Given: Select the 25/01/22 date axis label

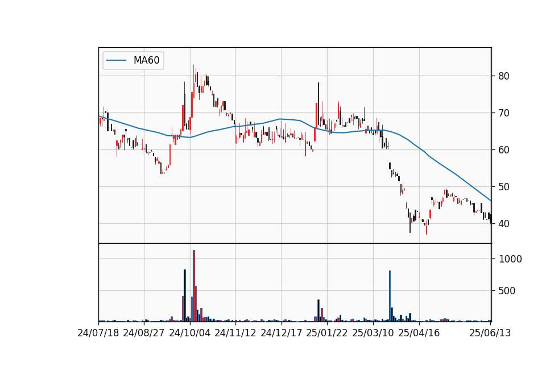Looking at the screenshot, I should 327,333.
